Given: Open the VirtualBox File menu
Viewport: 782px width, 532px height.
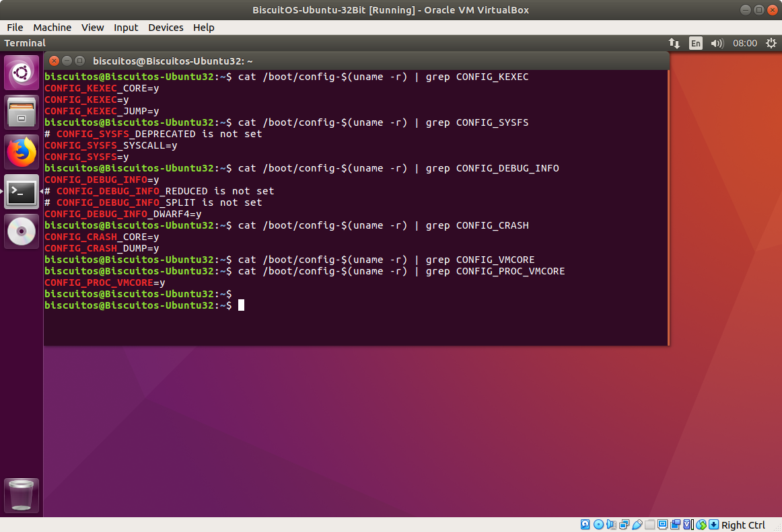Looking at the screenshot, I should [x=15, y=28].
